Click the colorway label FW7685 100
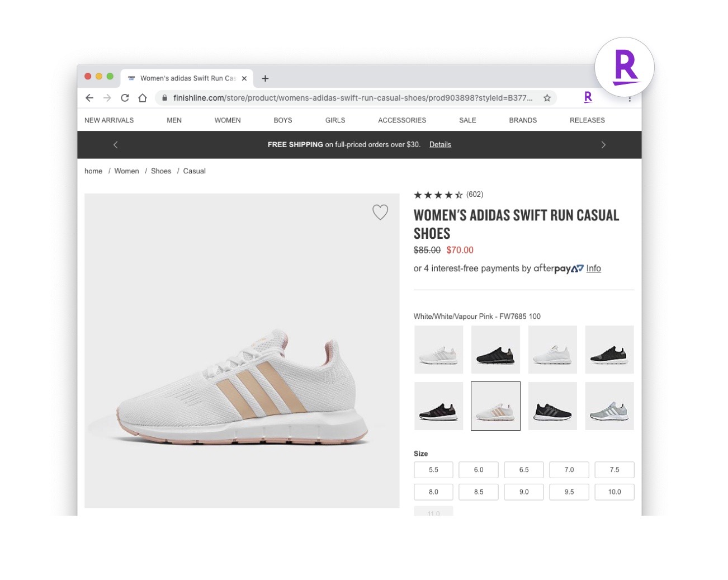Viewport: 728px width, 580px height. tap(477, 317)
